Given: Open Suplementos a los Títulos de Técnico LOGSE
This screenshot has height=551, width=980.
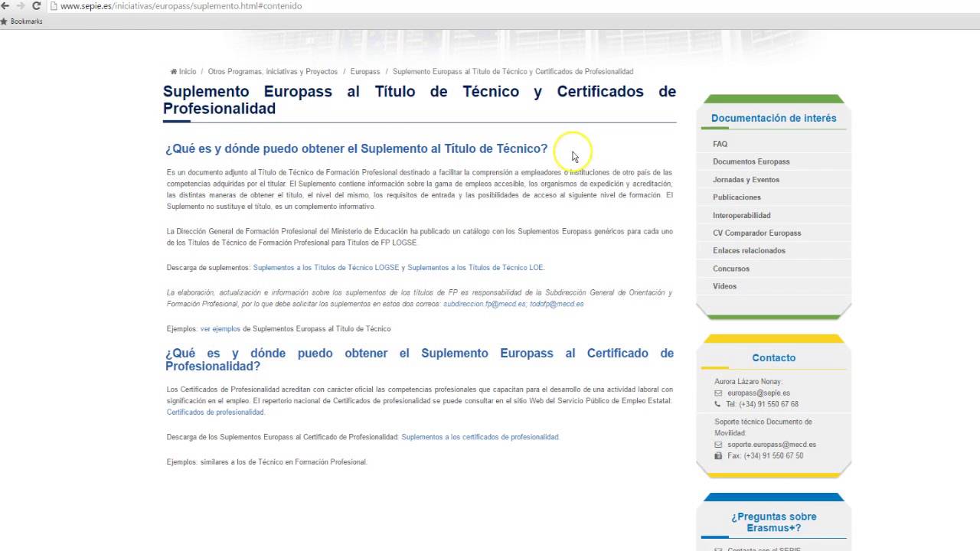Looking at the screenshot, I should [326, 268].
